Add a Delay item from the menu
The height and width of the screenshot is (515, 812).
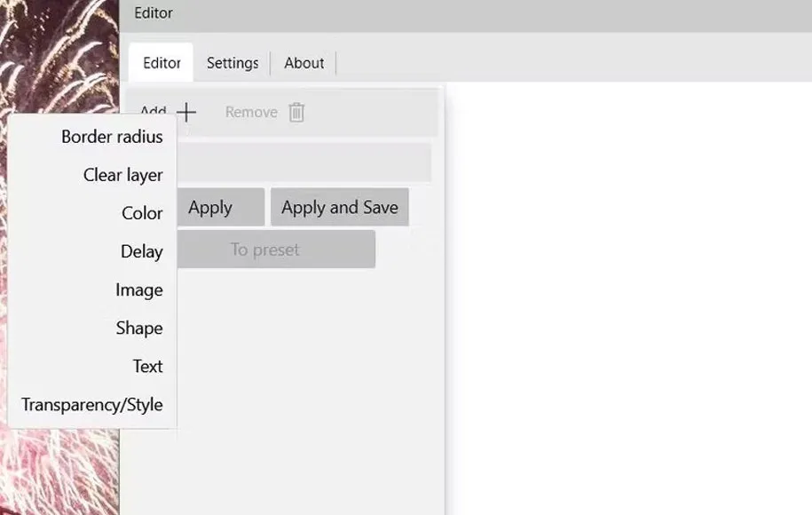(141, 251)
